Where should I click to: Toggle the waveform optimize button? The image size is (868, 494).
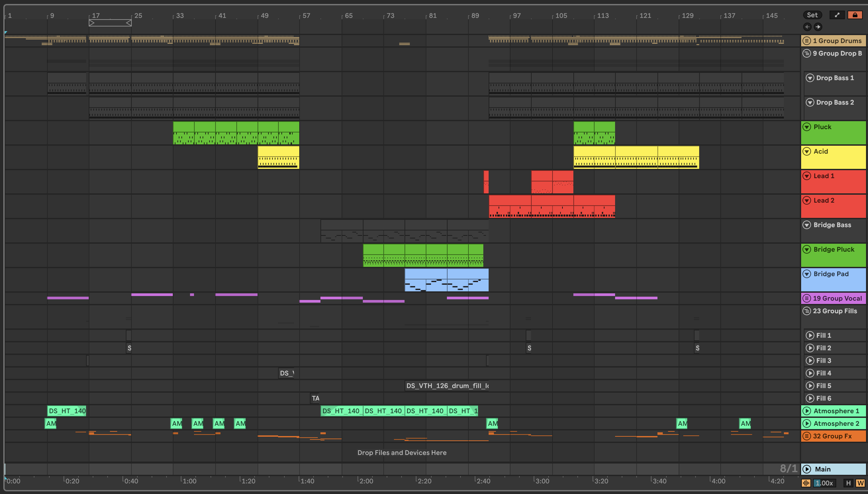click(x=806, y=483)
